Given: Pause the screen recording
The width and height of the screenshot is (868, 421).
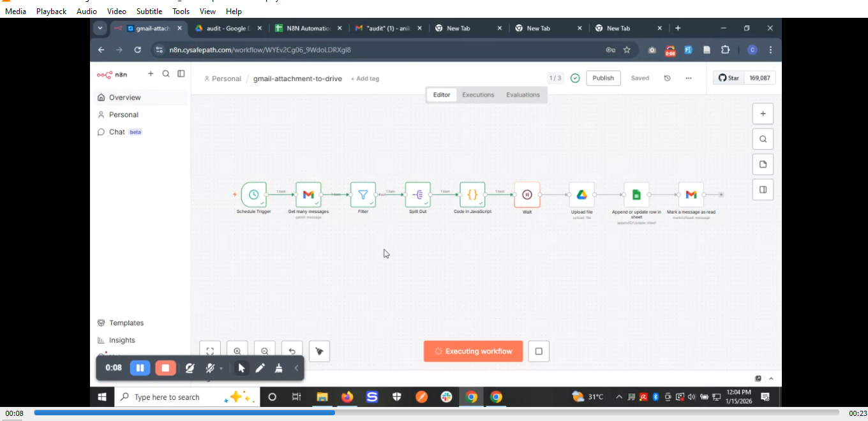Looking at the screenshot, I should coord(140,368).
